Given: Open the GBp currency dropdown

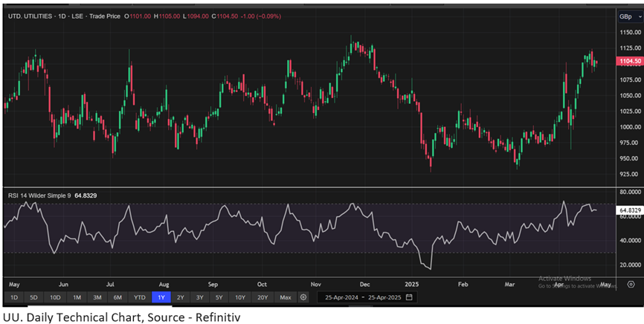Looking at the screenshot, I should (629, 17).
